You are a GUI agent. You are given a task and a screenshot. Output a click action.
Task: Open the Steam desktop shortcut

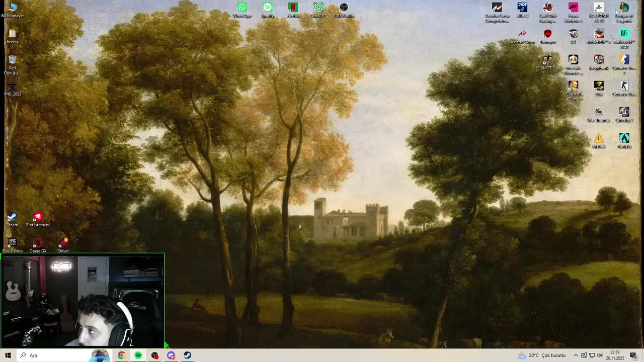point(13,220)
